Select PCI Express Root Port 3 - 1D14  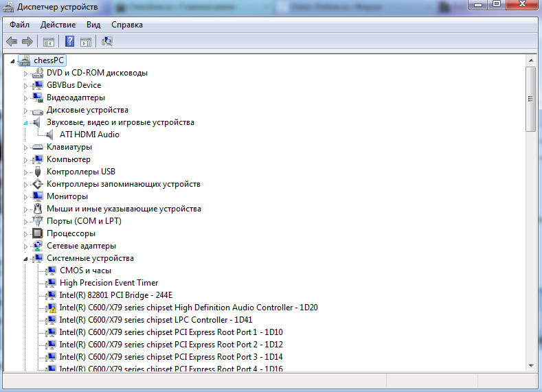(171, 357)
